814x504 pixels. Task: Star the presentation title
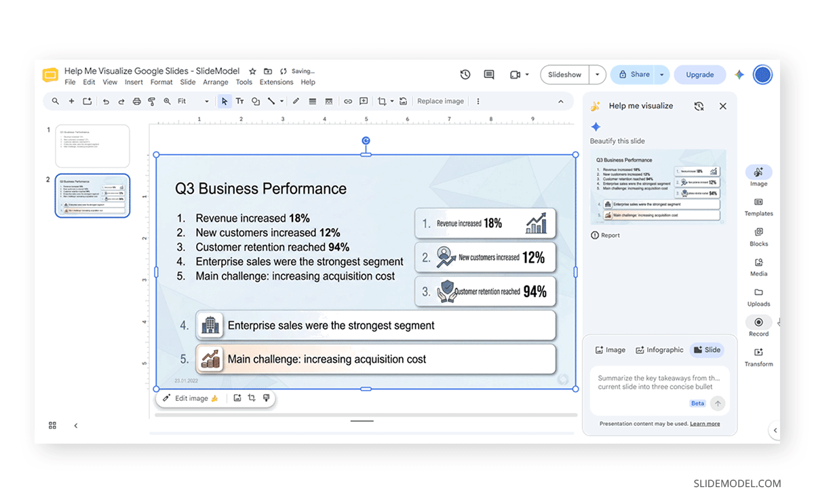click(x=252, y=71)
